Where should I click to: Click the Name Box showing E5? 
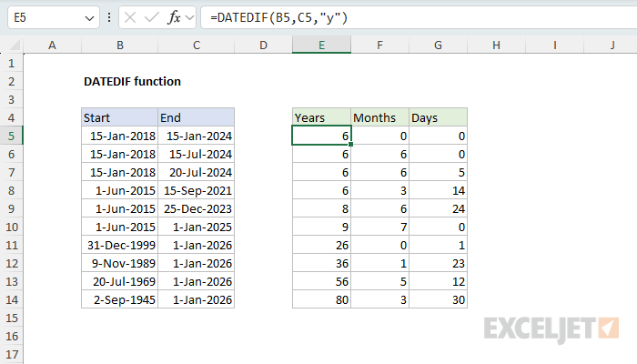54,18
